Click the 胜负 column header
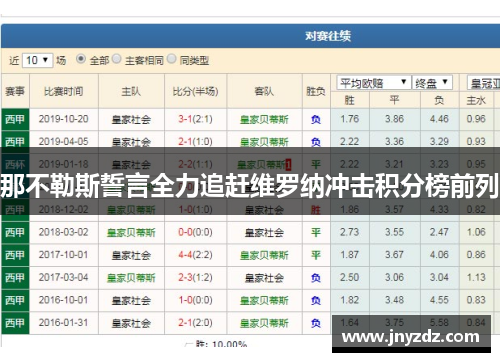The width and height of the screenshot is (500, 362). tap(316, 91)
